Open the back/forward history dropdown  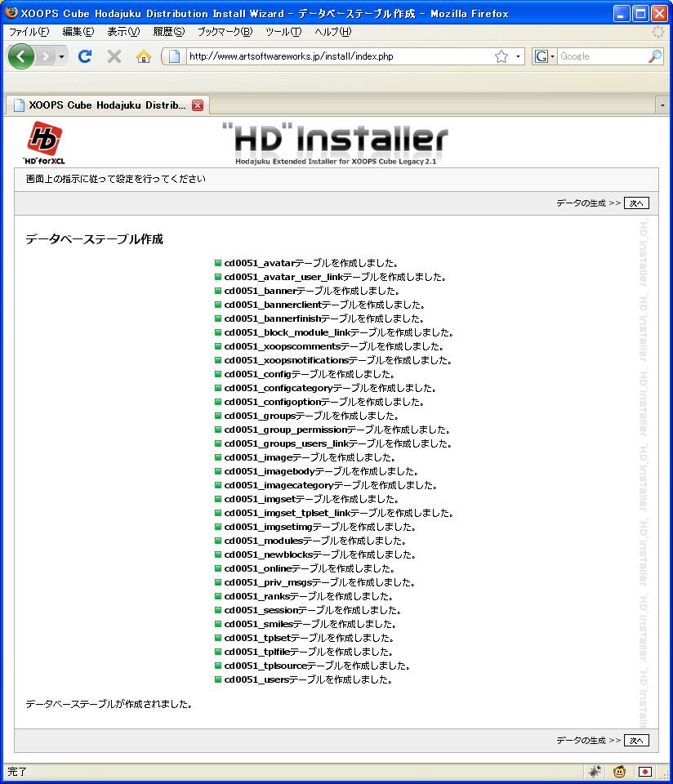click(x=61, y=56)
